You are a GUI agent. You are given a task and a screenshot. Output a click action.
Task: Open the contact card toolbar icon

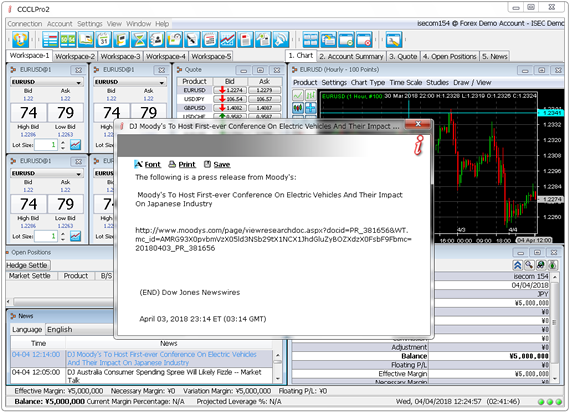pos(157,40)
